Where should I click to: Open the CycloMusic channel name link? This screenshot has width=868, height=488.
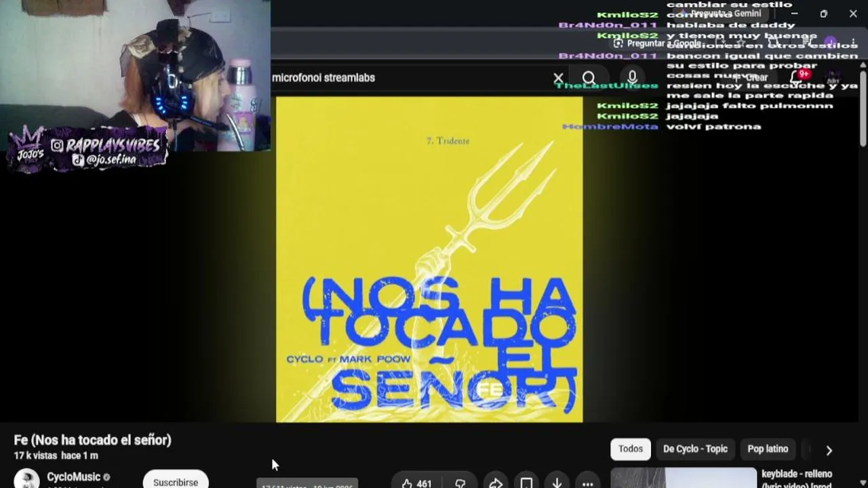click(73, 477)
